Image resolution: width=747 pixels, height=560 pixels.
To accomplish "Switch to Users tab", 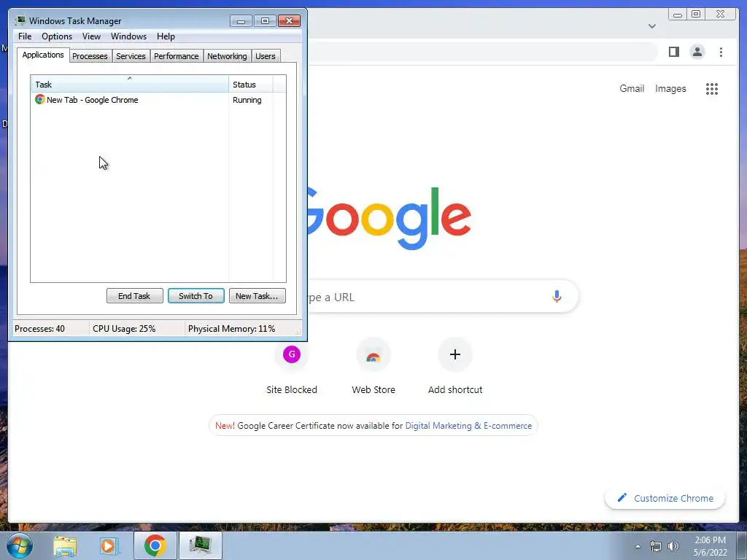I will coord(266,56).
